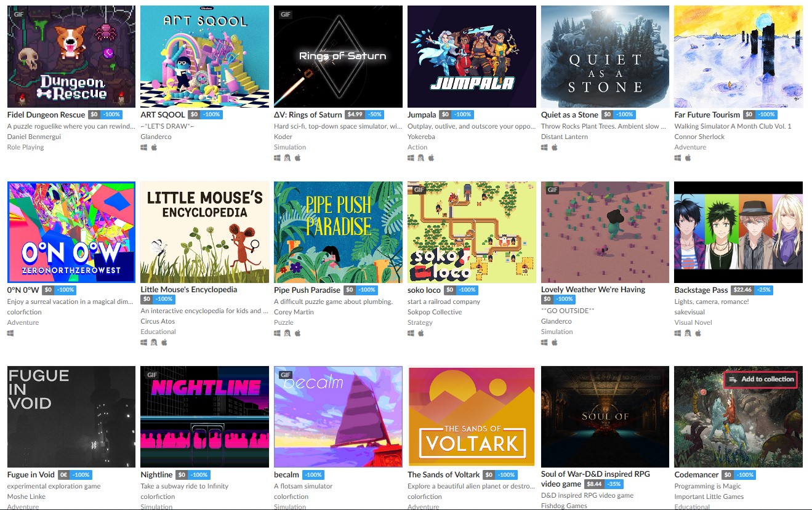The image size is (812, 510).
Task: Open developer Sokpop Collective's page
Action: (435, 312)
